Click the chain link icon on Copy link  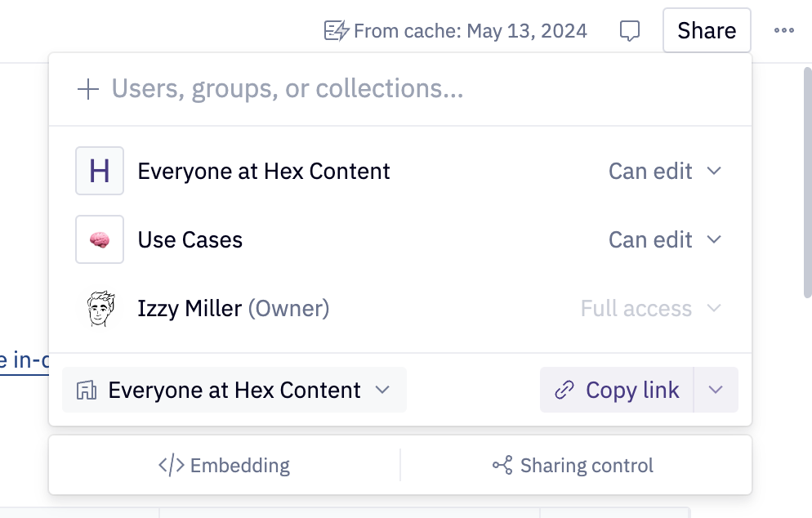[x=563, y=390]
